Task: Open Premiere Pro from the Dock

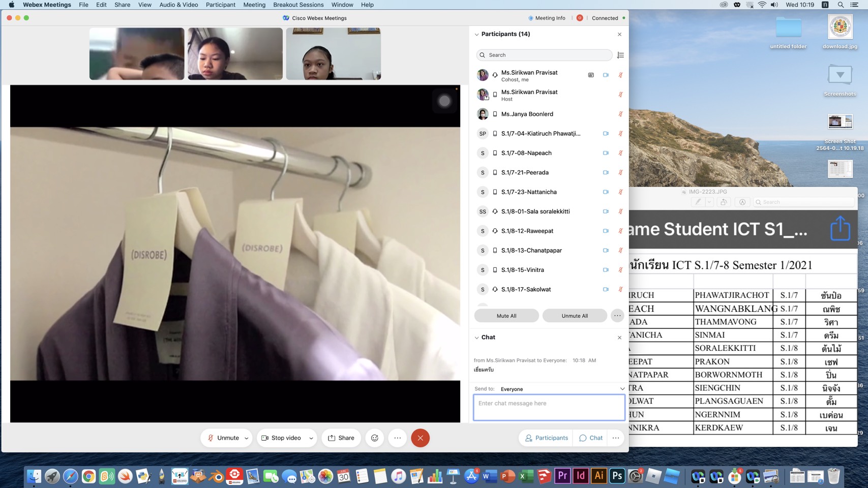Action: tap(562, 476)
